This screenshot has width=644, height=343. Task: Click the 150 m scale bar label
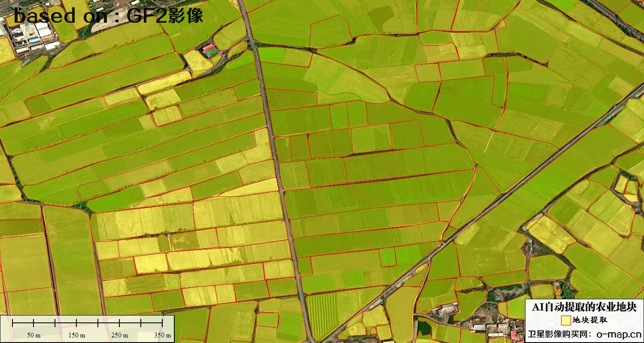[x=76, y=335]
